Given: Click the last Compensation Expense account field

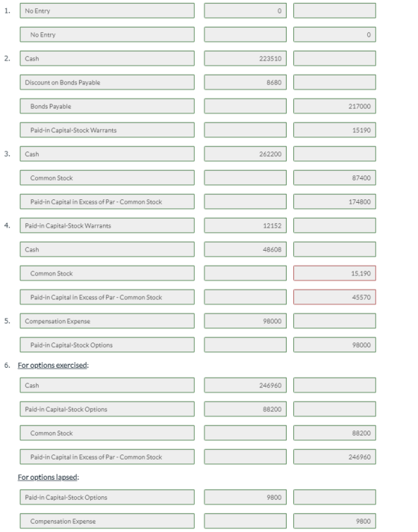Looking at the screenshot, I should [x=107, y=521].
